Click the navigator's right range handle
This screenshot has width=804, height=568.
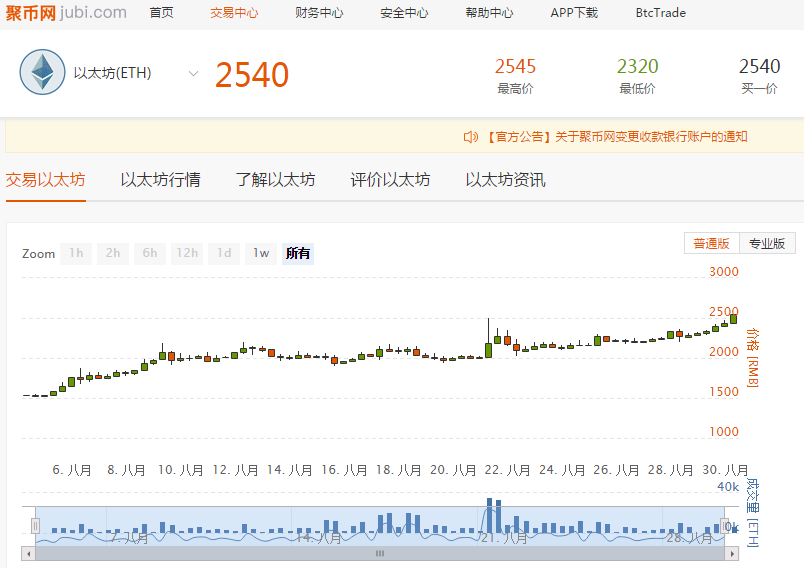coord(727,526)
